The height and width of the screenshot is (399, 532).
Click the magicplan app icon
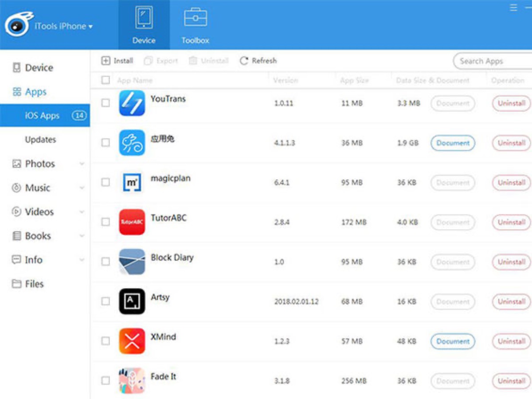pyautogui.click(x=132, y=182)
